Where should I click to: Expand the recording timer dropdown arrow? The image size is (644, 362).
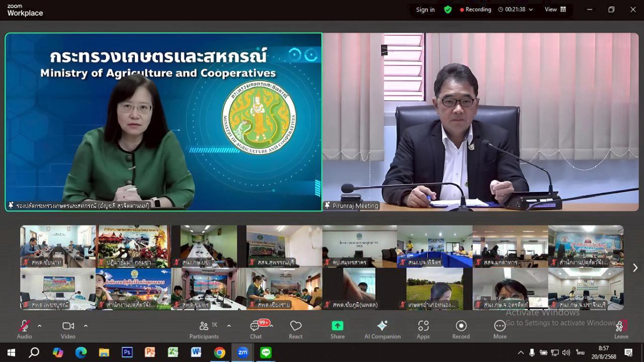[531, 10]
